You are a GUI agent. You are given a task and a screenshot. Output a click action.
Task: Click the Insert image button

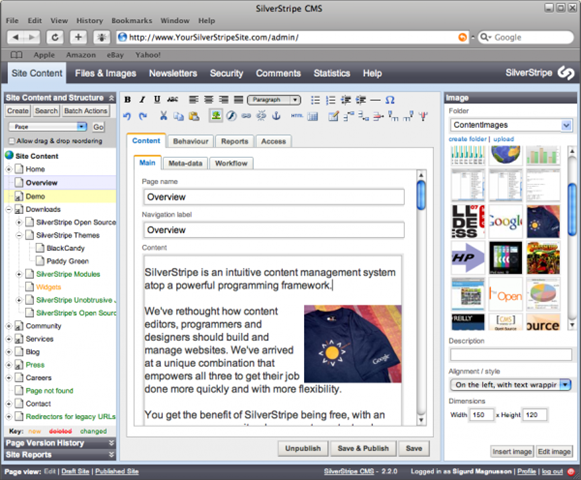pos(512,451)
